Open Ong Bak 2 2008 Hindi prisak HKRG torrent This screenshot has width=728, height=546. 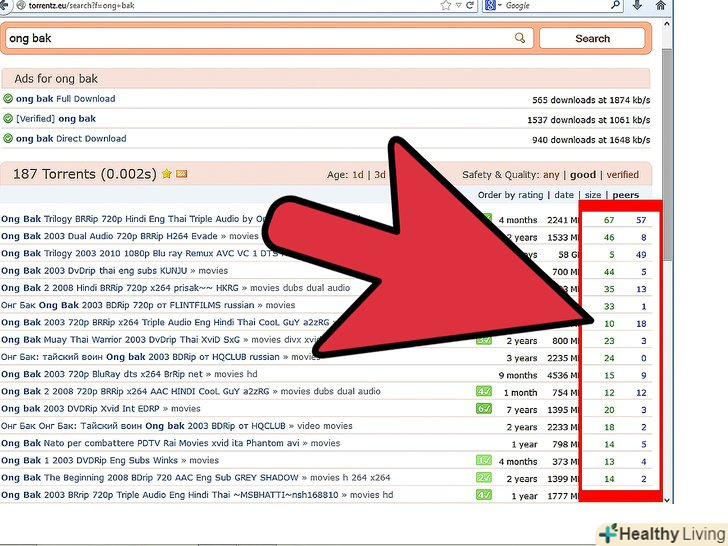[120, 288]
